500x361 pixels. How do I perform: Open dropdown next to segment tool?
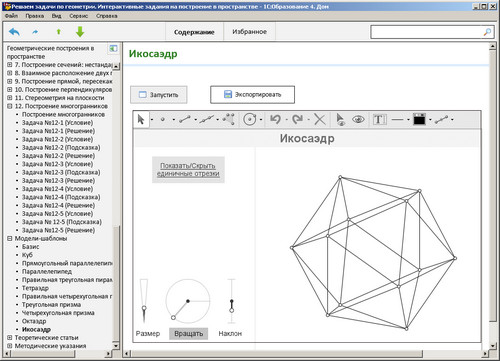pos(196,119)
